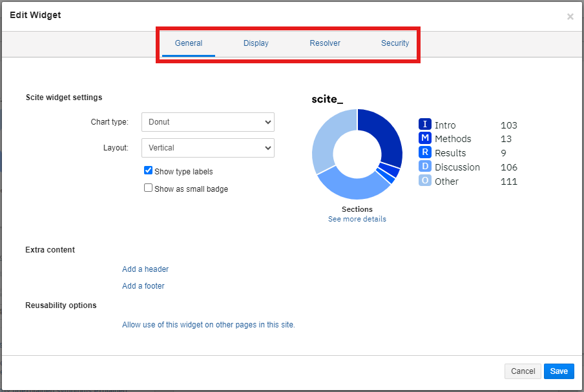Click the Other 'O' legend icon
This screenshot has height=392, width=584.
click(424, 181)
